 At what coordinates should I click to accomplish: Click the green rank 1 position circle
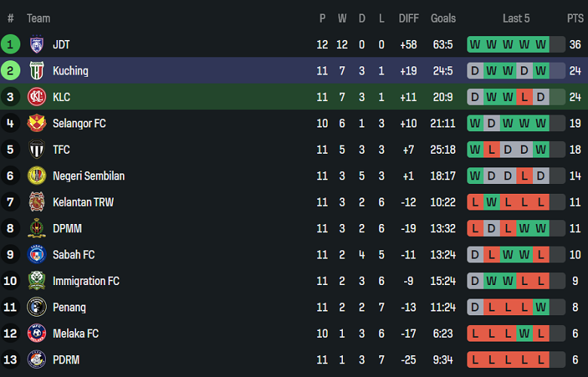pyautogui.click(x=11, y=44)
